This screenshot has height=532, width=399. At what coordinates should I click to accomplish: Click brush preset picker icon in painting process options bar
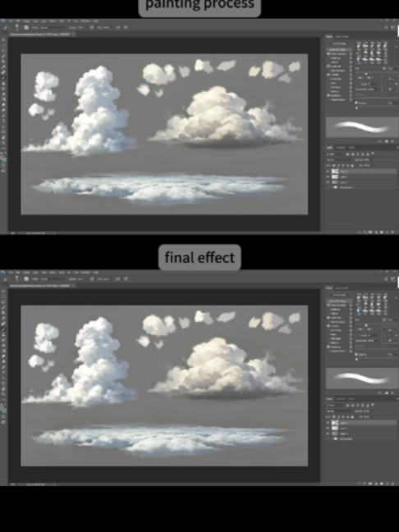17,27
